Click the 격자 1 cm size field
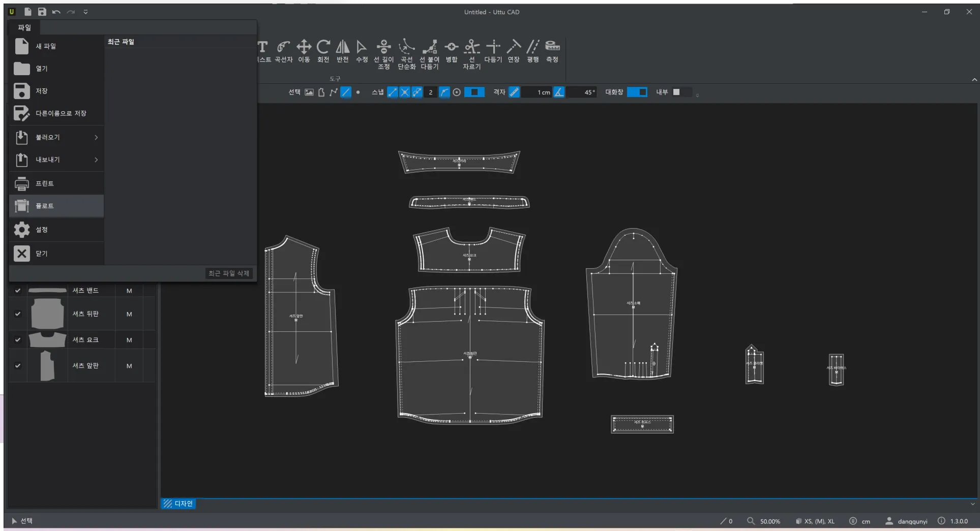 (x=538, y=92)
